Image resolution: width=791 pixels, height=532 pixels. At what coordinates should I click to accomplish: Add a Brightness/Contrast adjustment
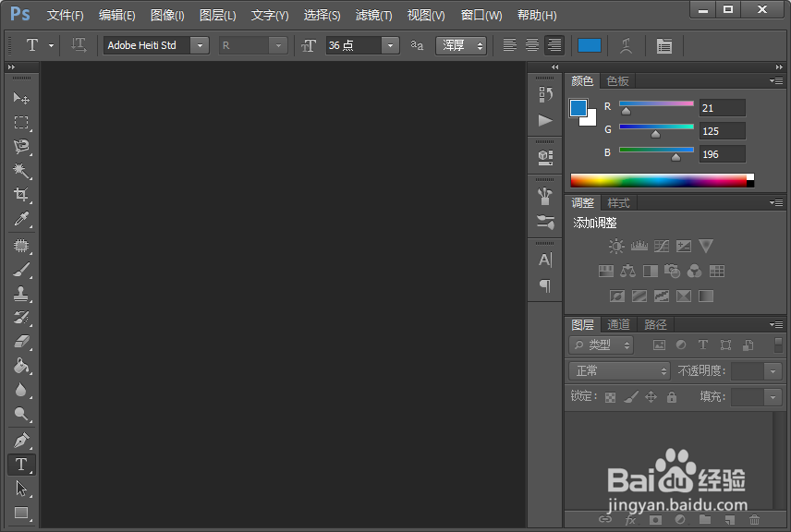click(x=616, y=246)
